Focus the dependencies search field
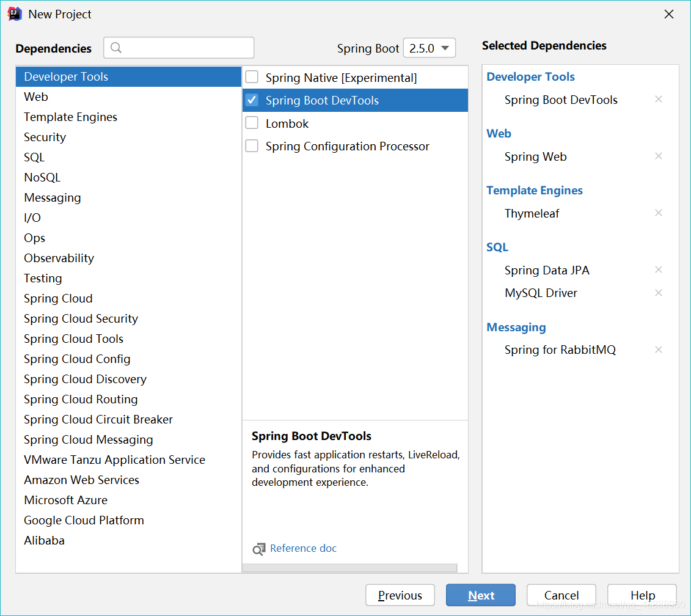 179,48
